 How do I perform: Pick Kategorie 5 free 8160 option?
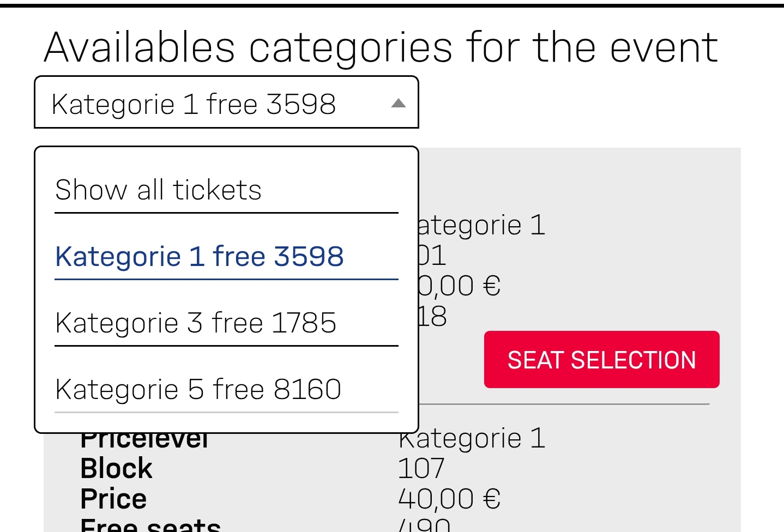[198, 390]
